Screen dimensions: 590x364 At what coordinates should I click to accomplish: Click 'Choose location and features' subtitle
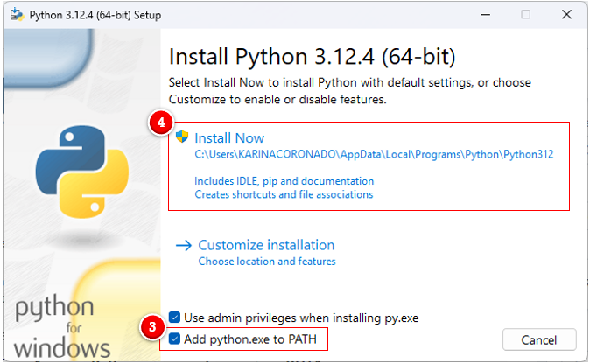pyautogui.click(x=267, y=262)
